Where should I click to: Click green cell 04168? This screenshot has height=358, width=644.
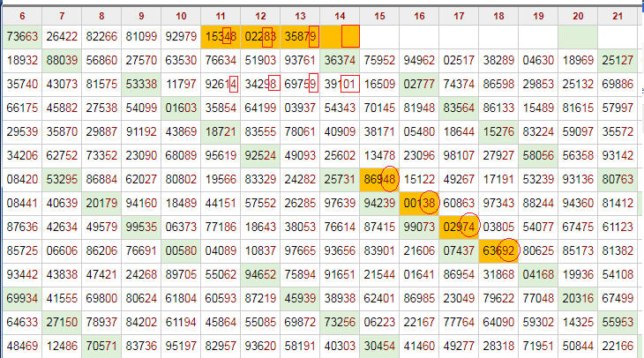click(x=538, y=274)
